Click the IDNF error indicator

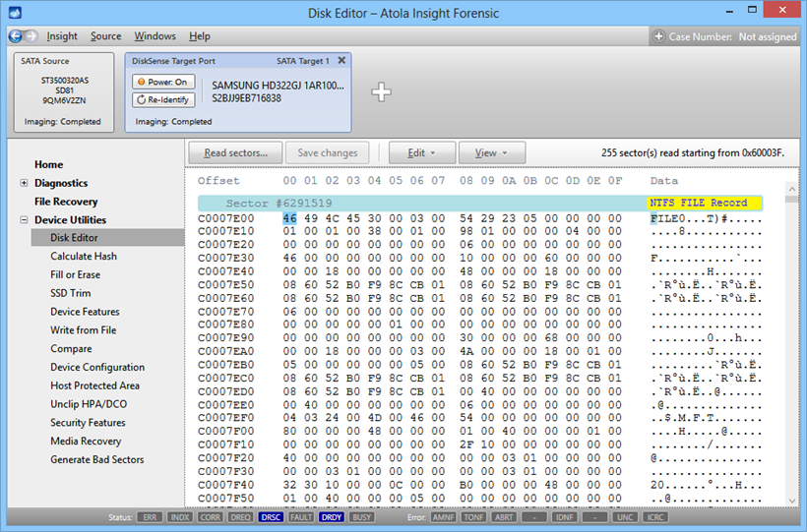(x=565, y=517)
